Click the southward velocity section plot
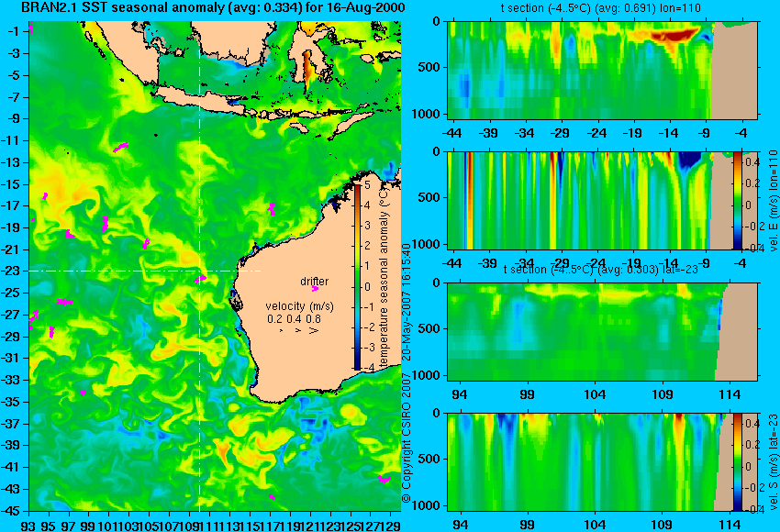 [x=602, y=462]
